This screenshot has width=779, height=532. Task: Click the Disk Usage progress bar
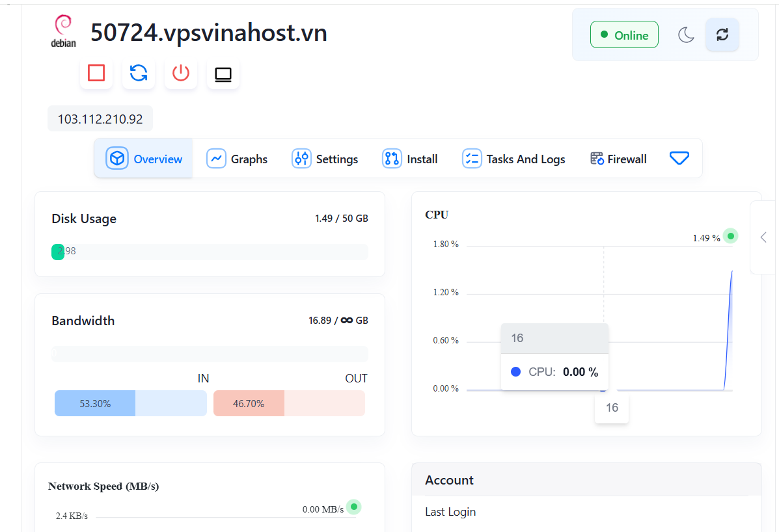coord(210,252)
